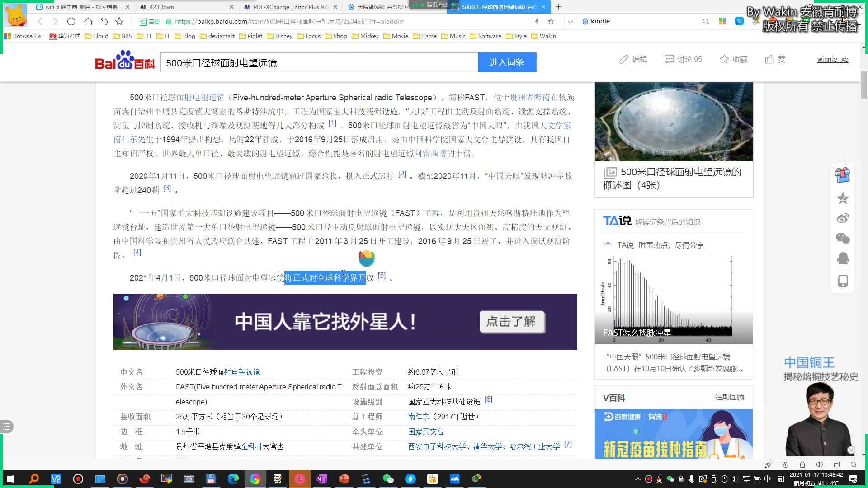Viewport: 868px width, 488px height.
Task: Click the 进入词条 button
Action: (x=507, y=62)
